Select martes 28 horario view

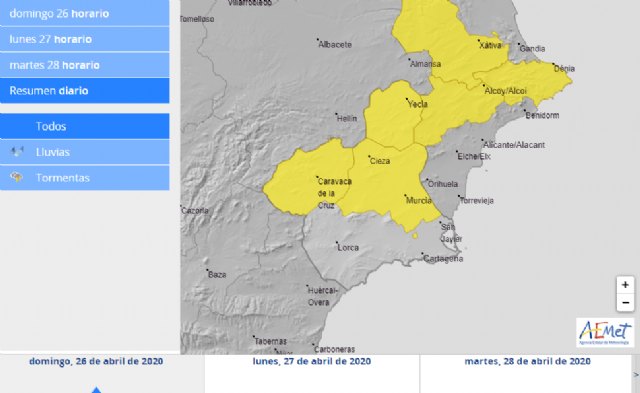pos(84,65)
